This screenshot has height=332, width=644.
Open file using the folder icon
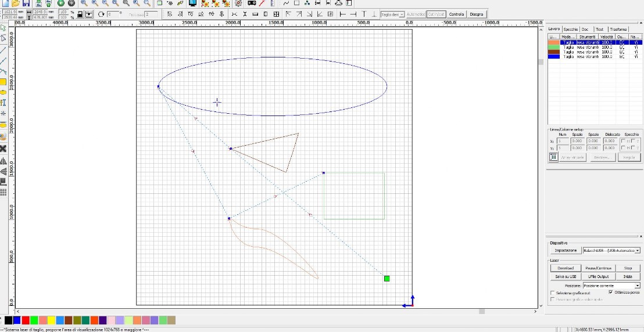coord(15,3)
